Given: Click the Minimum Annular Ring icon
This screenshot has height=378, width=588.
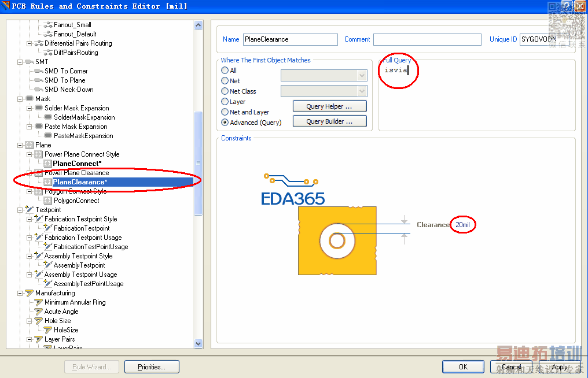Looking at the screenshot, I should 39,302.
